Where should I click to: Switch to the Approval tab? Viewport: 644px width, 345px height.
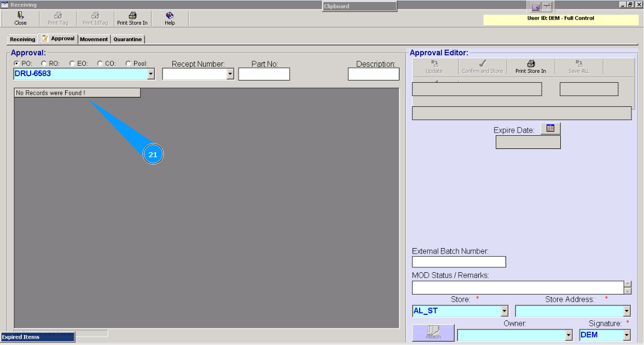(x=59, y=39)
